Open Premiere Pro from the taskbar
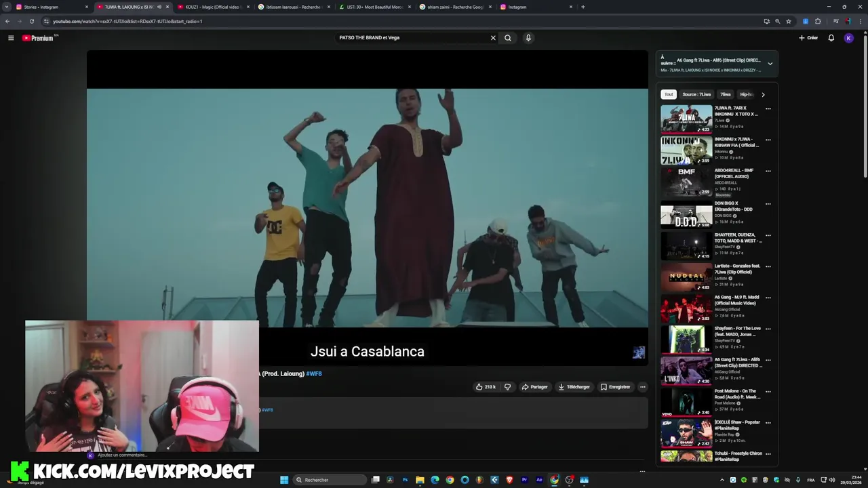Screen dimensions: 868x488 [524, 480]
